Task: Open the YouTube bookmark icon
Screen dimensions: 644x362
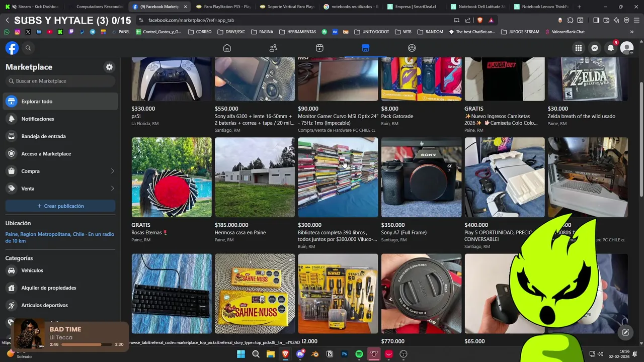Action: (49, 32)
